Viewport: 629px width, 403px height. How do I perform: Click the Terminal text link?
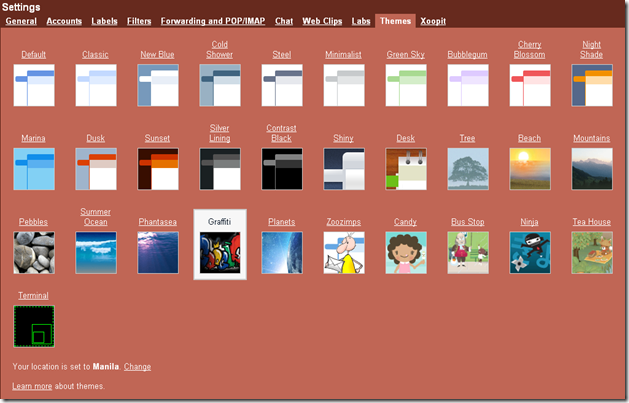(33, 296)
